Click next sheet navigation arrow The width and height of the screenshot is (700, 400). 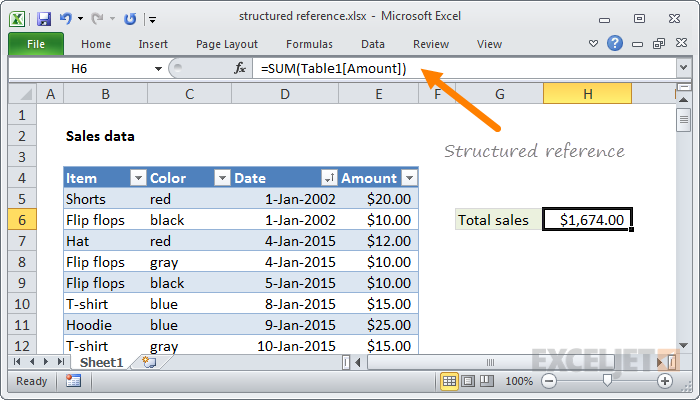(46, 362)
